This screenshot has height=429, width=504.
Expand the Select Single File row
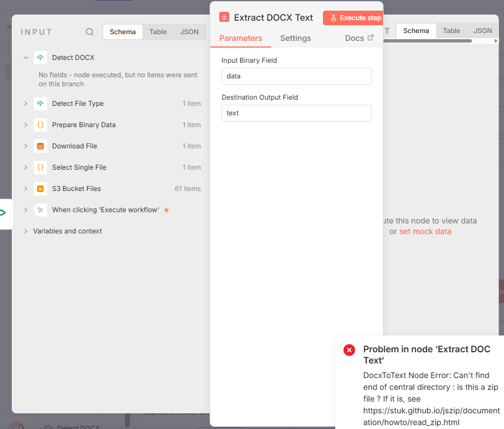pyautogui.click(x=26, y=167)
